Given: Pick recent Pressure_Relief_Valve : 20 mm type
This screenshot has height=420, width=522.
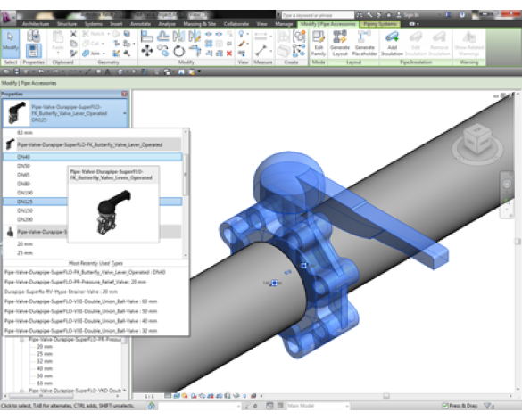Looking at the screenshot, I should point(75,282).
